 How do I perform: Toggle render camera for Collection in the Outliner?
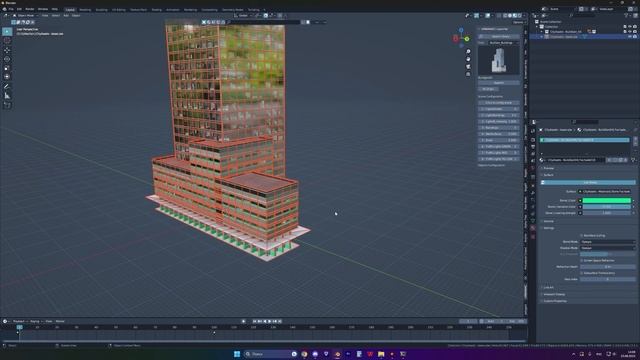[x=635, y=27]
